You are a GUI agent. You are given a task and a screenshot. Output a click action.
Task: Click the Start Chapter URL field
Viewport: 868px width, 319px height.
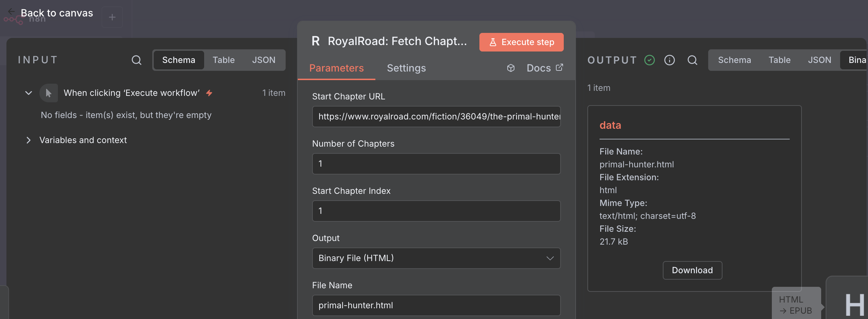(x=436, y=117)
